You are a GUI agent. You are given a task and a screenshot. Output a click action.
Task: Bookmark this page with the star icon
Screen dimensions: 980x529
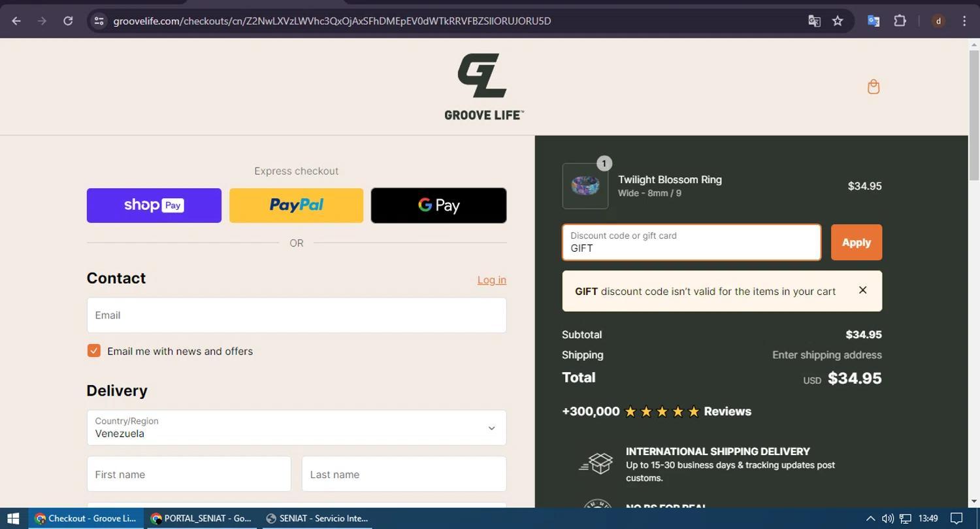coord(838,21)
